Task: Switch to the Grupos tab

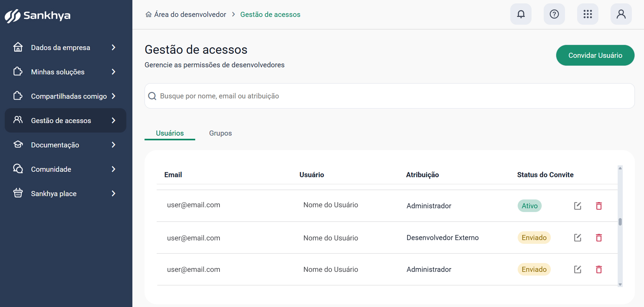Action: [x=221, y=133]
